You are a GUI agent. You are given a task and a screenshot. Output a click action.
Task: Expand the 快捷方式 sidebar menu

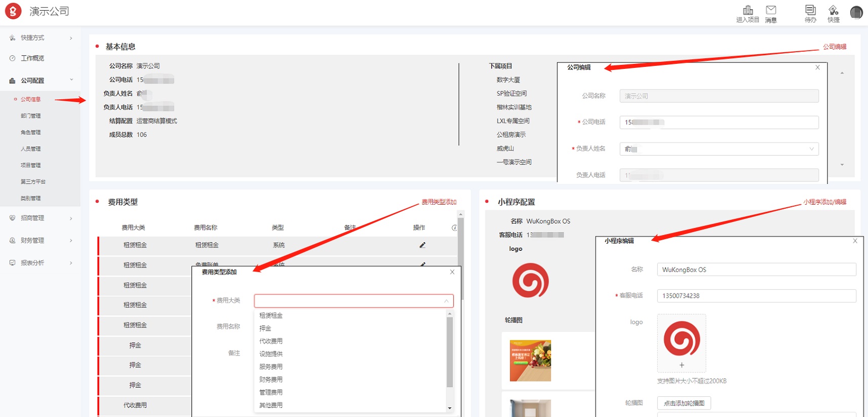(x=41, y=38)
